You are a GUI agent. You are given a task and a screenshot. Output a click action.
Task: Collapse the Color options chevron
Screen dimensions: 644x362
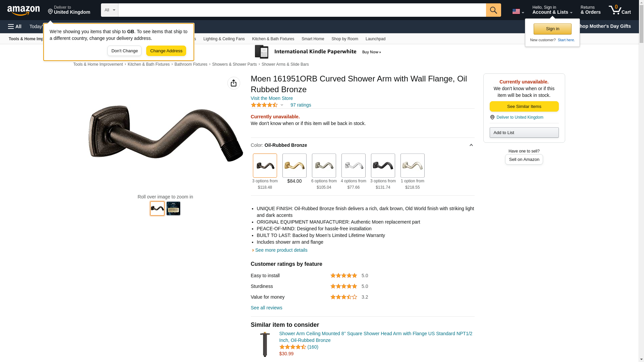tap(471, 145)
